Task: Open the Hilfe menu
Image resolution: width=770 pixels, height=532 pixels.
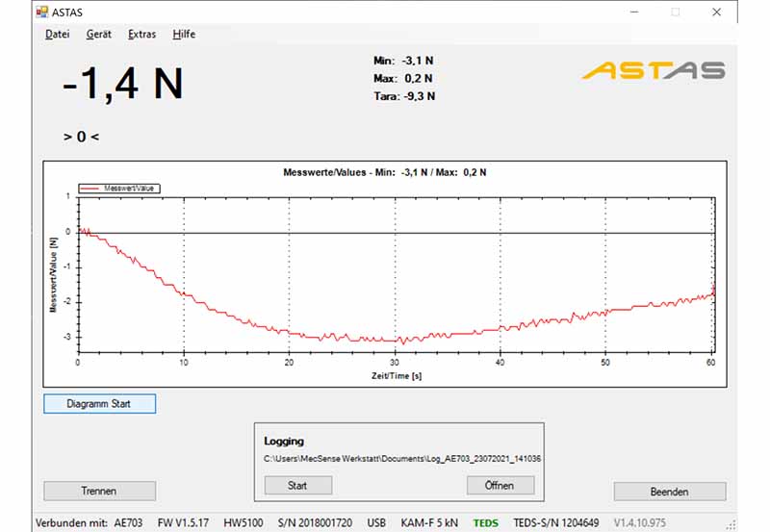Action: coord(184,34)
